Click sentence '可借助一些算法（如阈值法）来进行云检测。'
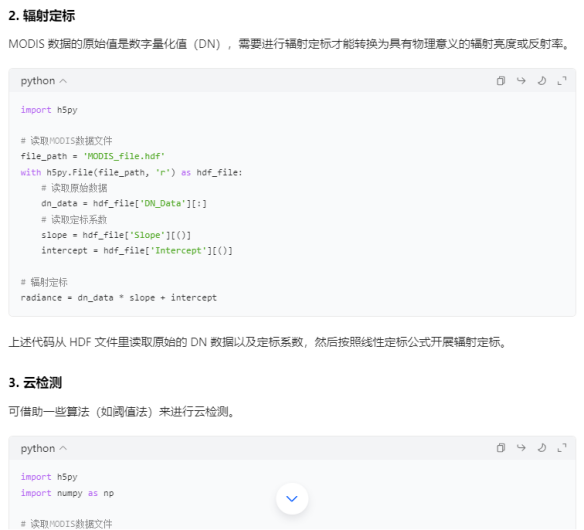584x530 pixels. (x=121, y=412)
